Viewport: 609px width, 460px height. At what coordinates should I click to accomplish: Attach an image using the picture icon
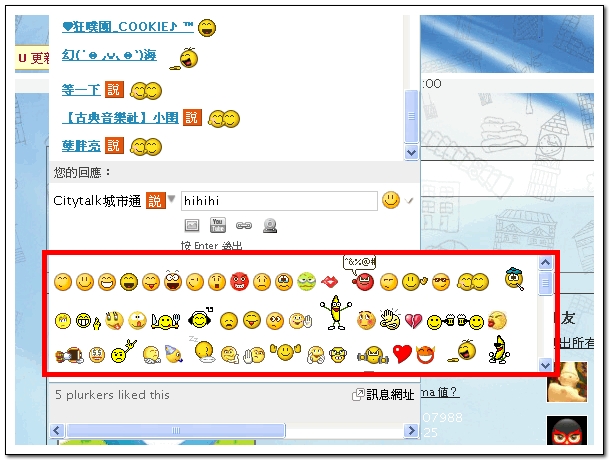point(192,225)
